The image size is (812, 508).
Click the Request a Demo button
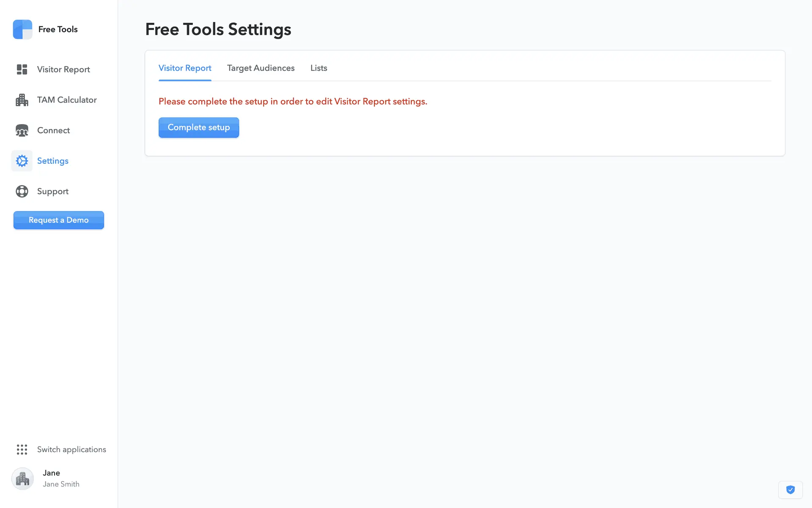tap(59, 220)
